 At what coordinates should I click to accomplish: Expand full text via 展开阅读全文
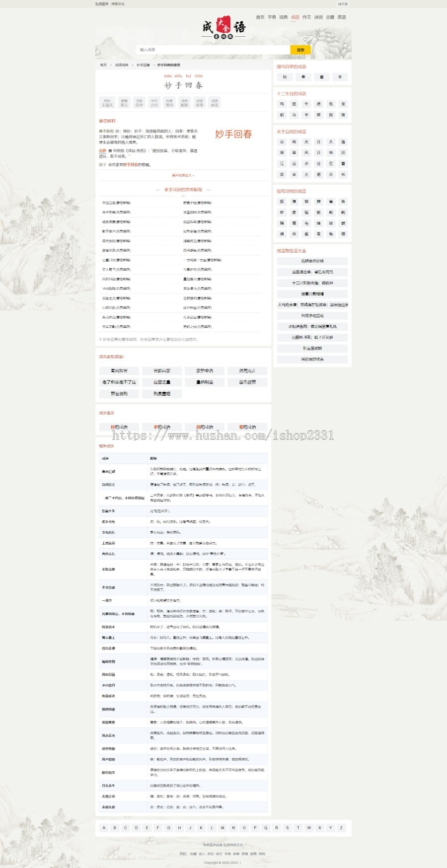tap(183, 175)
